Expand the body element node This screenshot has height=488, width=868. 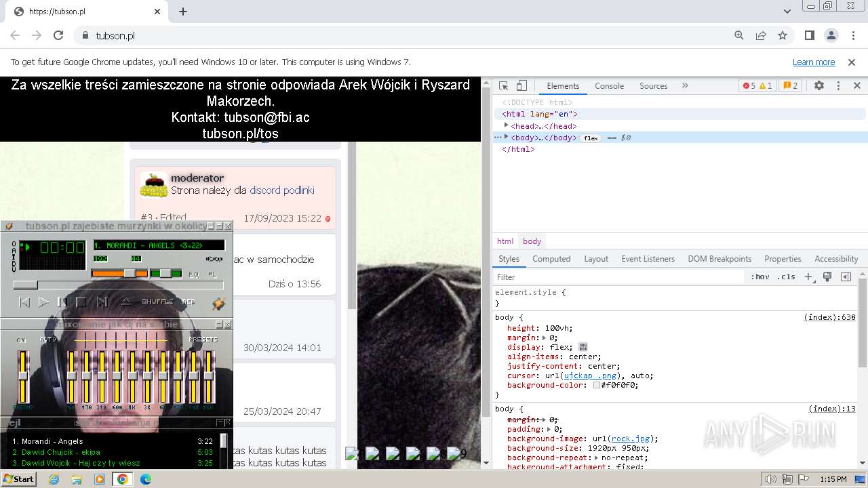click(x=506, y=137)
